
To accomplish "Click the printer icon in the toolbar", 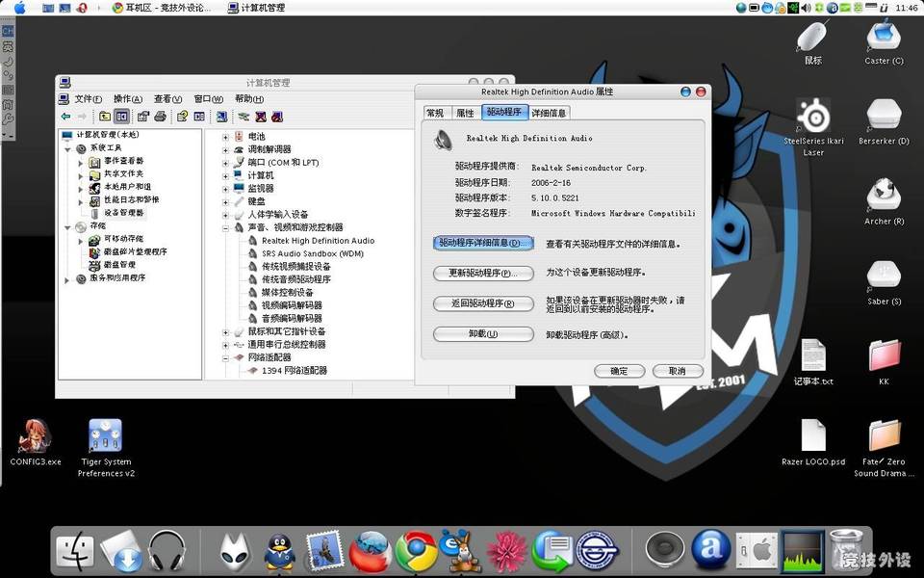I will [161, 117].
